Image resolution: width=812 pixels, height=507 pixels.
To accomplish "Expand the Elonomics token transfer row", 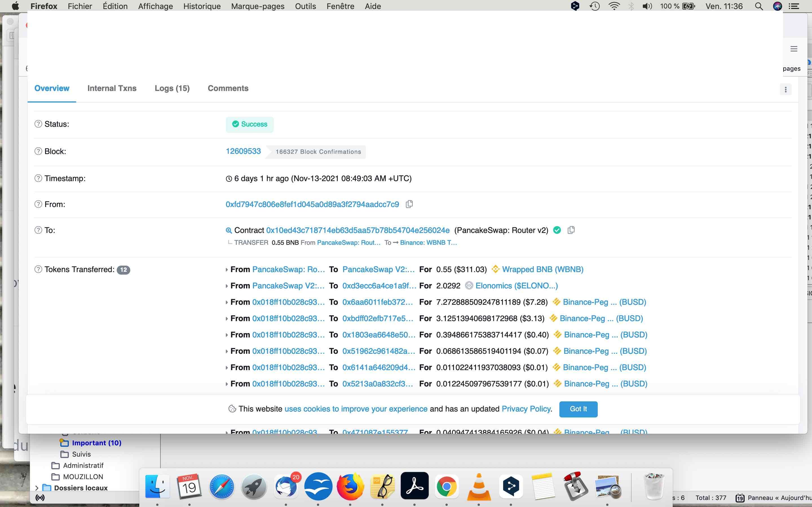I will point(227,286).
